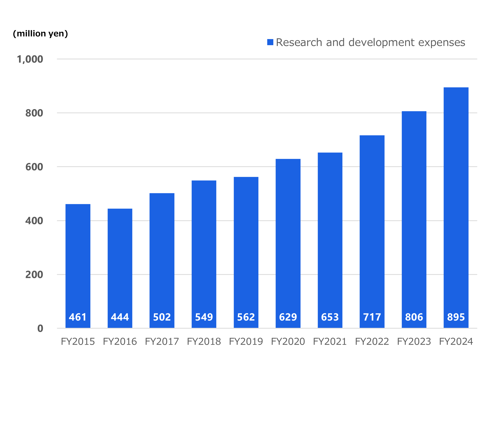Select the FY2022 bar

(372, 232)
